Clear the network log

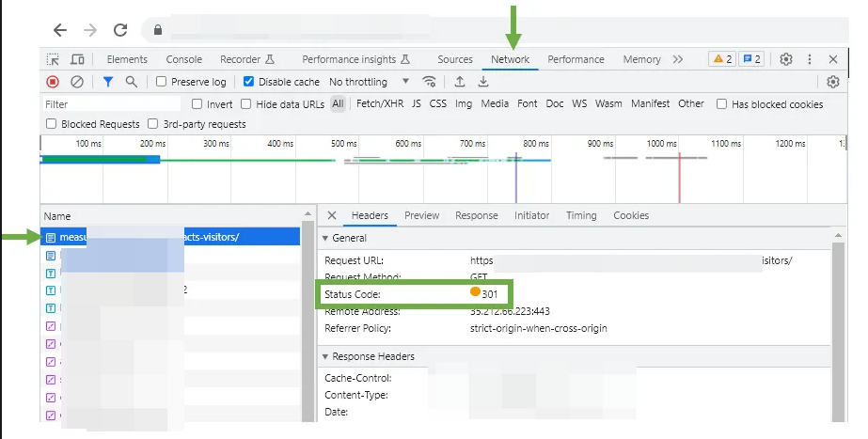pos(77,82)
